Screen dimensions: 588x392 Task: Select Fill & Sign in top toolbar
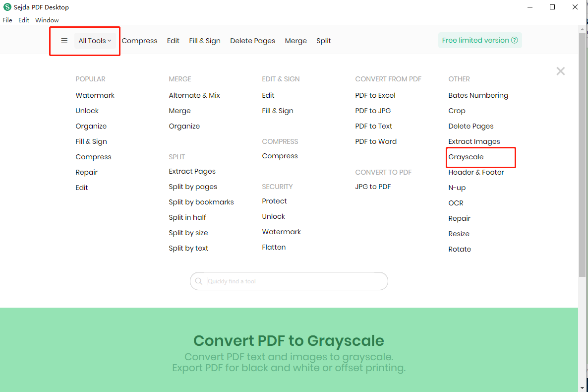tap(205, 41)
